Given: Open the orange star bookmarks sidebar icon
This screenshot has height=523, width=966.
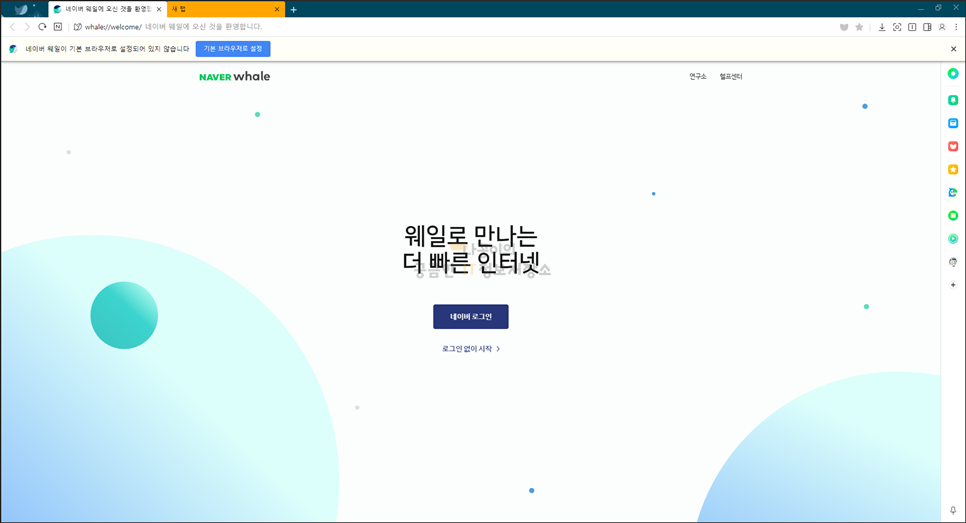Looking at the screenshot, I should (953, 169).
